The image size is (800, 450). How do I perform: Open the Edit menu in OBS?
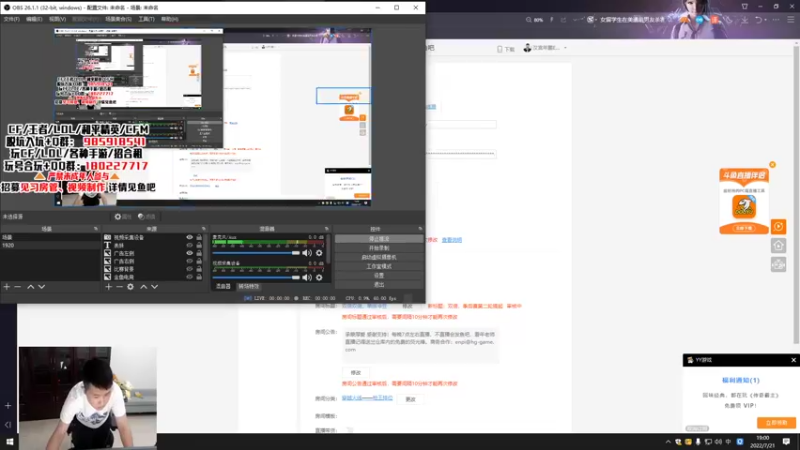click(x=34, y=19)
